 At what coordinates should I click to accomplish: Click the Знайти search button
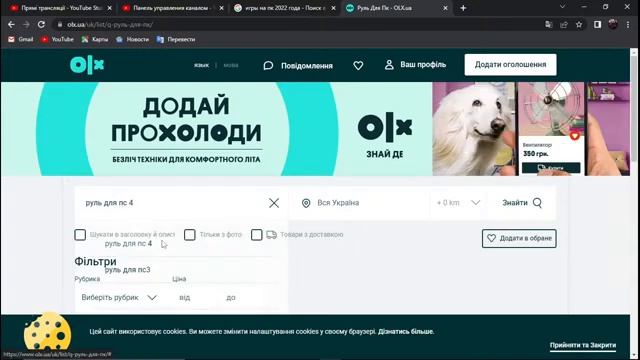tap(522, 203)
